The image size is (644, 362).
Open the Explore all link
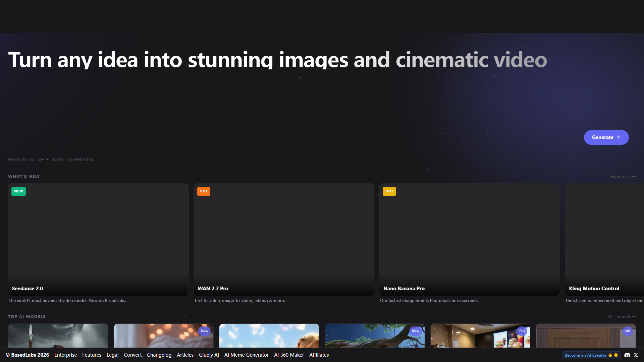623,177
